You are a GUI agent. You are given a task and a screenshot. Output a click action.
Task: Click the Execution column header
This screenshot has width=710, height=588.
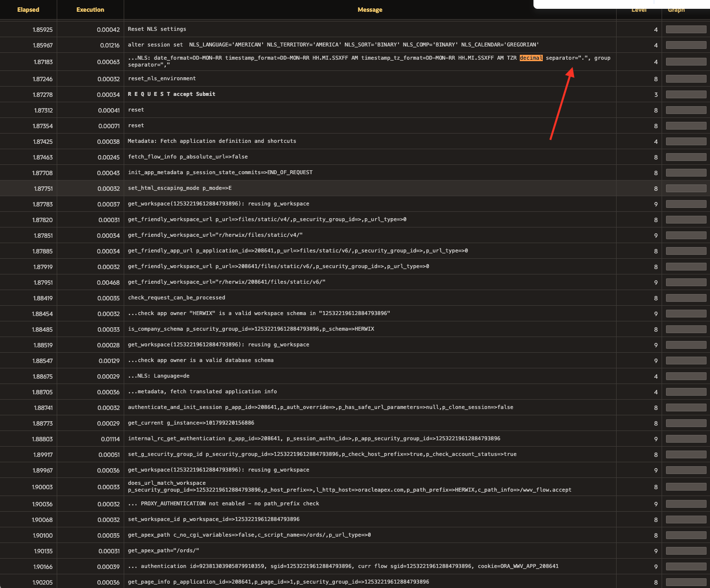[90, 10]
